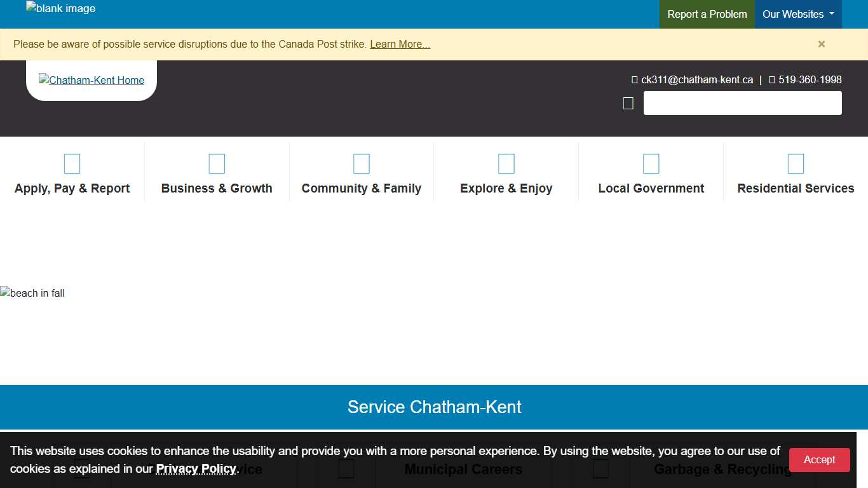Click the Residential Services icon
This screenshot has height=488, width=868.
coord(796,163)
